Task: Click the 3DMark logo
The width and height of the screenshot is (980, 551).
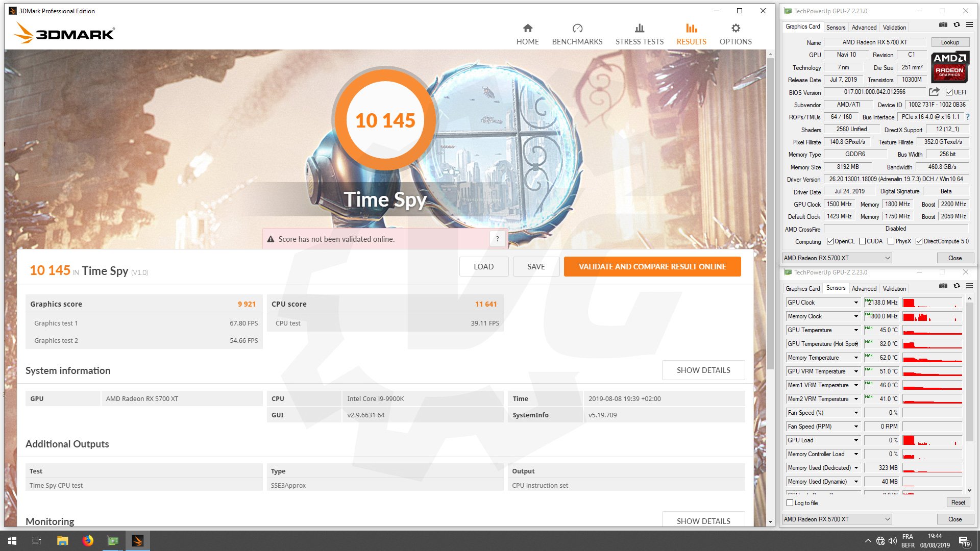Action: [64, 33]
